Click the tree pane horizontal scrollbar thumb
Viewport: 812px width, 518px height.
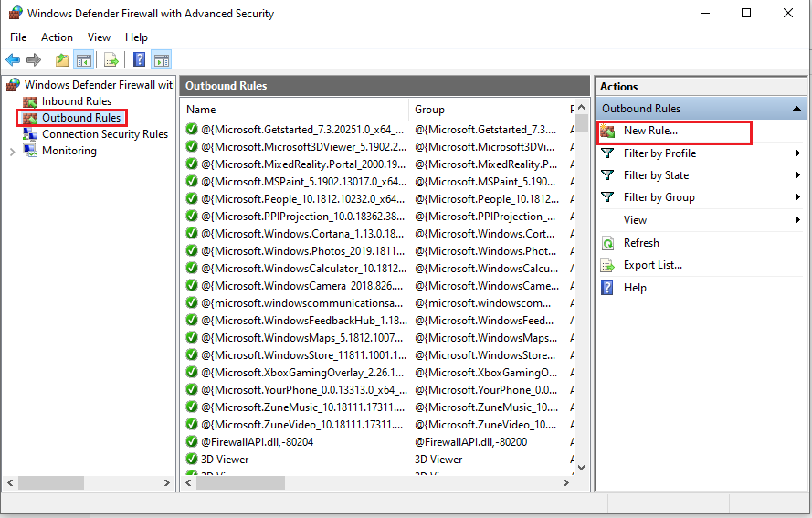(x=51, y=482)
